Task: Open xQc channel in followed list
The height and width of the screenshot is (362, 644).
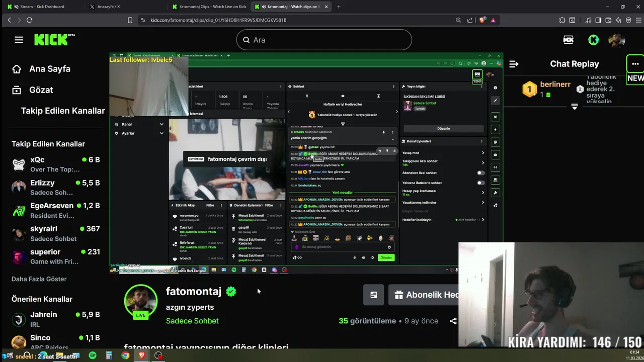Action: click(x=55, y=164)
